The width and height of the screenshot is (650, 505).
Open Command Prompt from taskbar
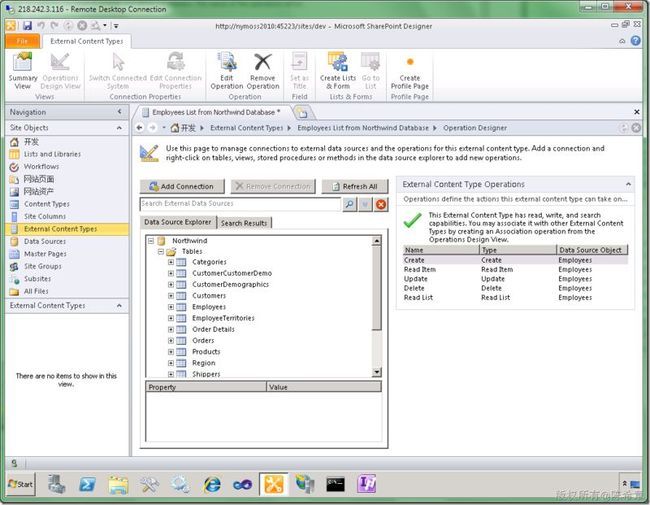tap(335, 484)
